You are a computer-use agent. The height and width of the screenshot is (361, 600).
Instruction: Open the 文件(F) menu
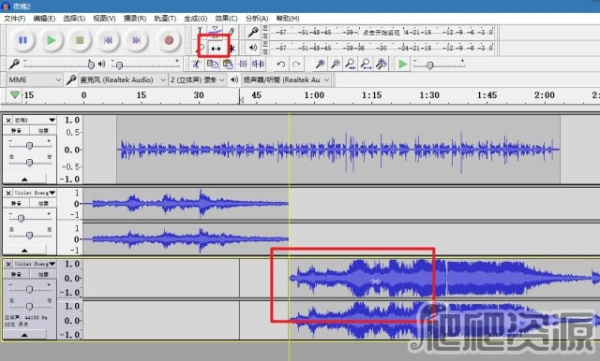[x=15, y=18]
